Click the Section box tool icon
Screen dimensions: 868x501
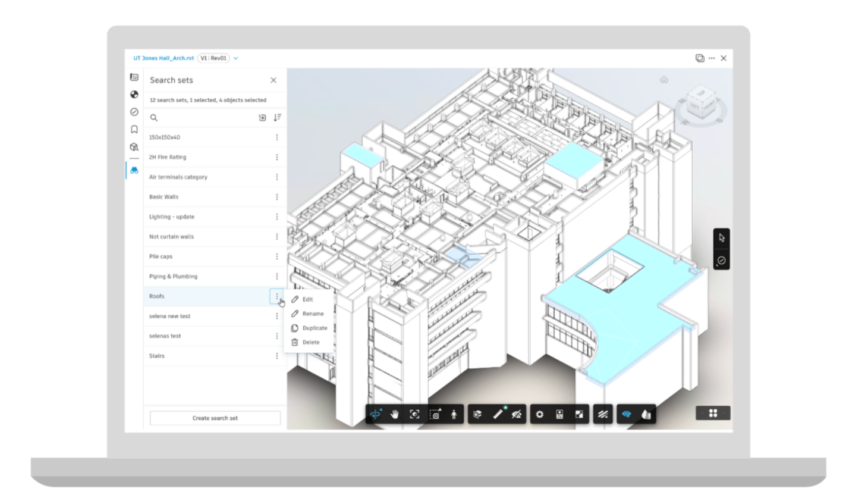pos(477,414)
